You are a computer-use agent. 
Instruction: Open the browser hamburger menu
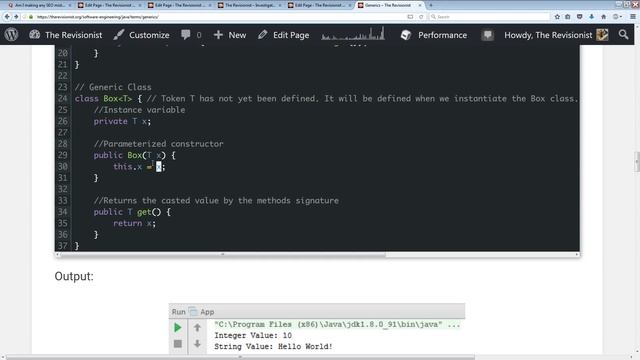(x=633, y=17)
